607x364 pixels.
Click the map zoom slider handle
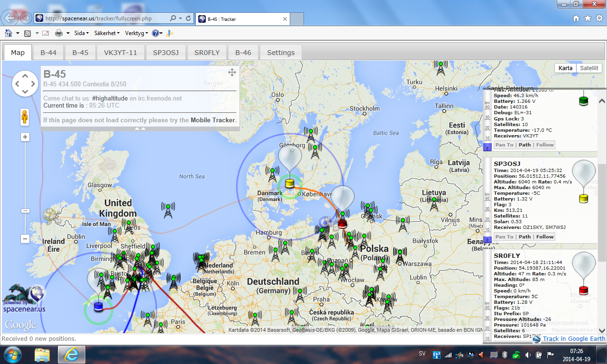point(25,211)
